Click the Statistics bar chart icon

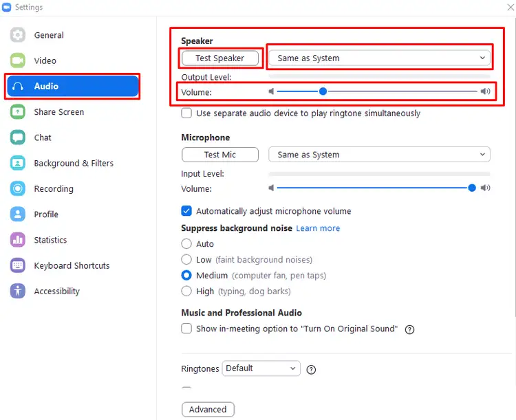17,240
